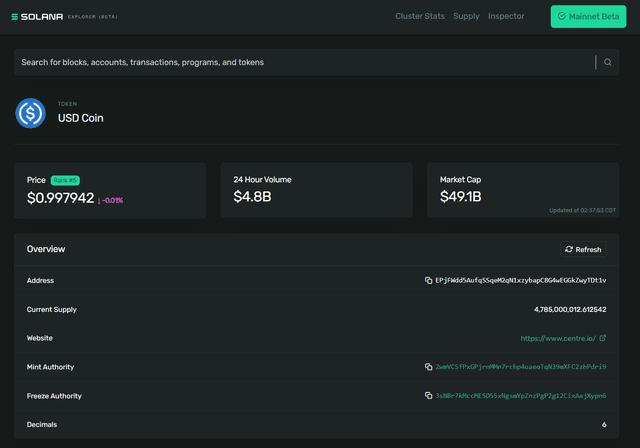Click the USD Coin token logo
The width and height of the screenshot is (640, 448).
(x=31, y=113)
